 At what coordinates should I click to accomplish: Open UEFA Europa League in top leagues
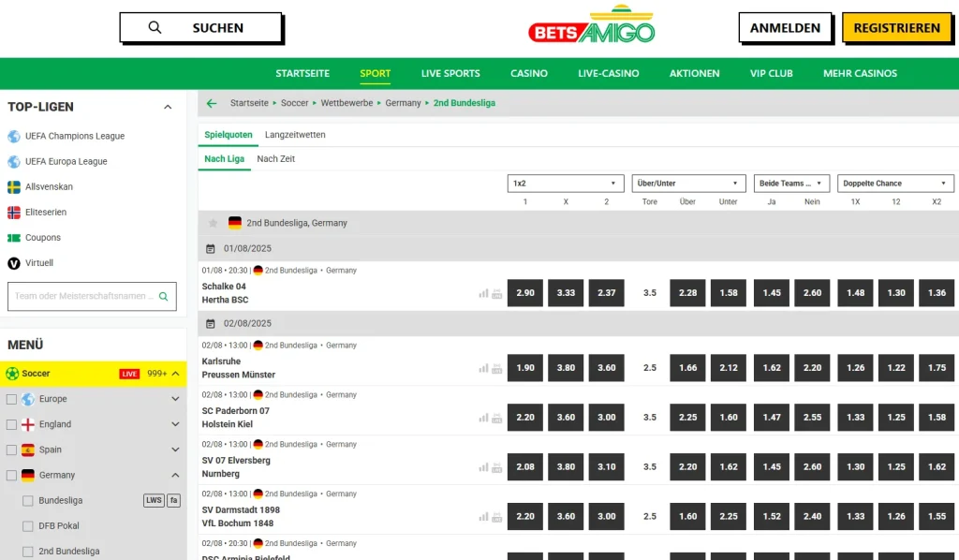tap(66, 161)
